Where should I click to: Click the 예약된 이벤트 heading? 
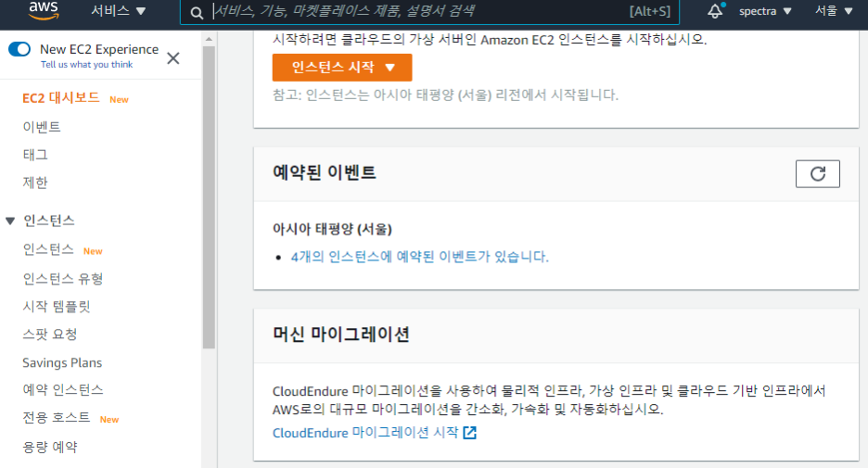pos(325,172)
